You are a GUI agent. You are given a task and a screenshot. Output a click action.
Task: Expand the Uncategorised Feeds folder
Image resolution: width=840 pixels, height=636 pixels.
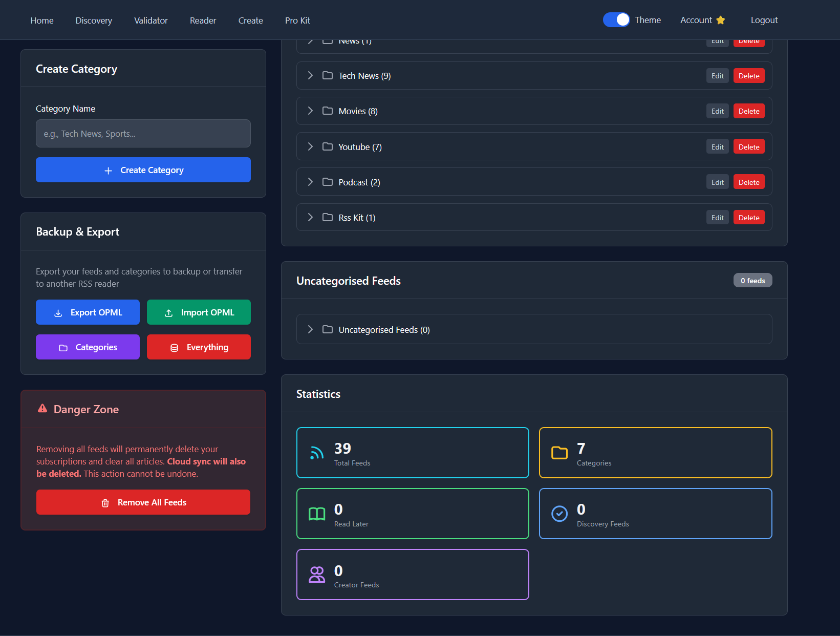click(x=310, y=329)
